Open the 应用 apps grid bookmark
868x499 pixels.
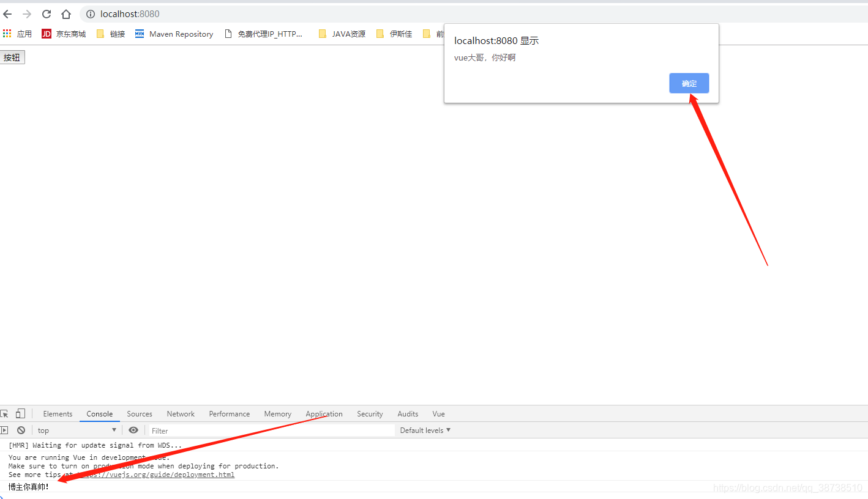point(17,34)
